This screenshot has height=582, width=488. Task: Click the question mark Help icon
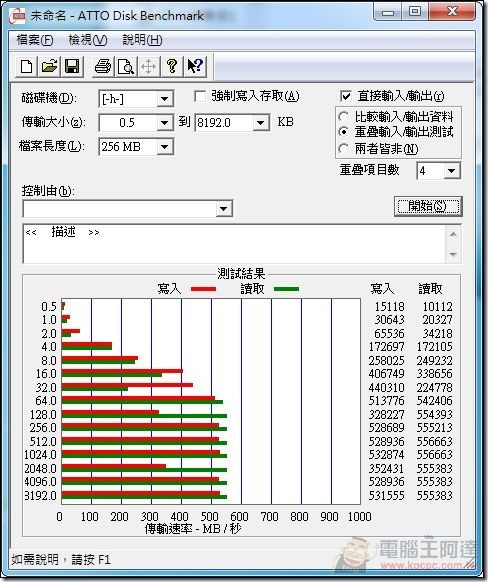click(x=172, y=67)
